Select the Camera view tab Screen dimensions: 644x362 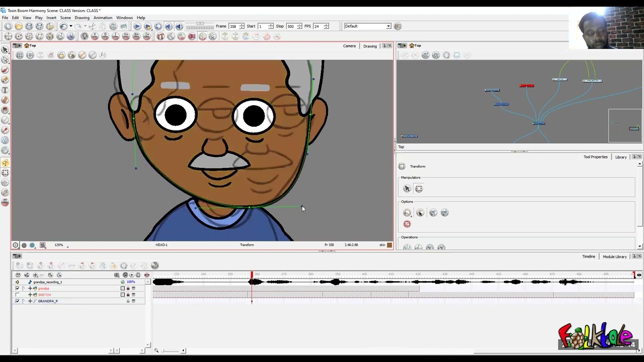tap(349, 46)
